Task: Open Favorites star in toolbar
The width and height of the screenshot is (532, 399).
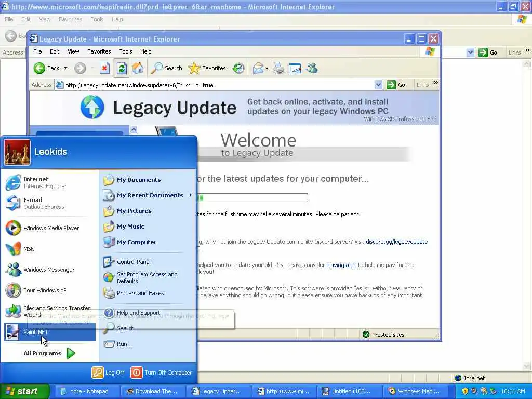Action: click(207, 68)
